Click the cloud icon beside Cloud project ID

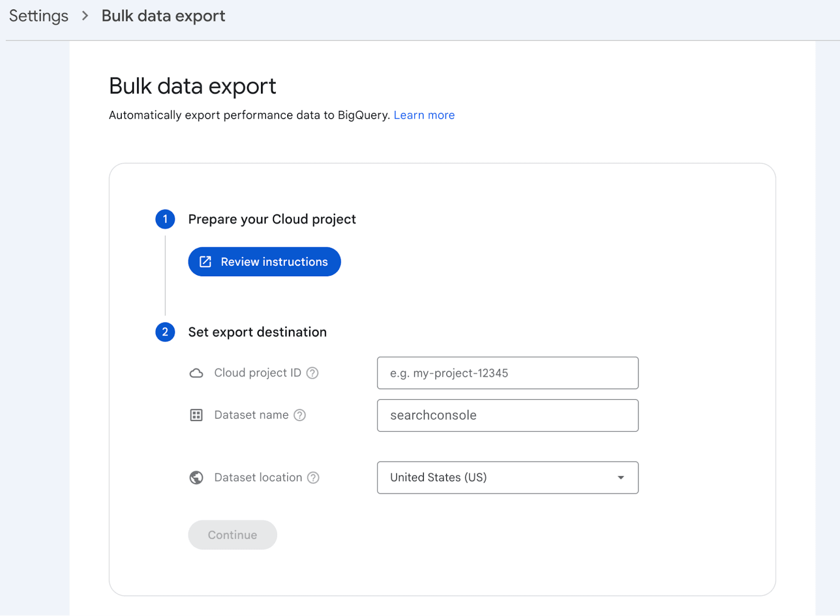196,373
